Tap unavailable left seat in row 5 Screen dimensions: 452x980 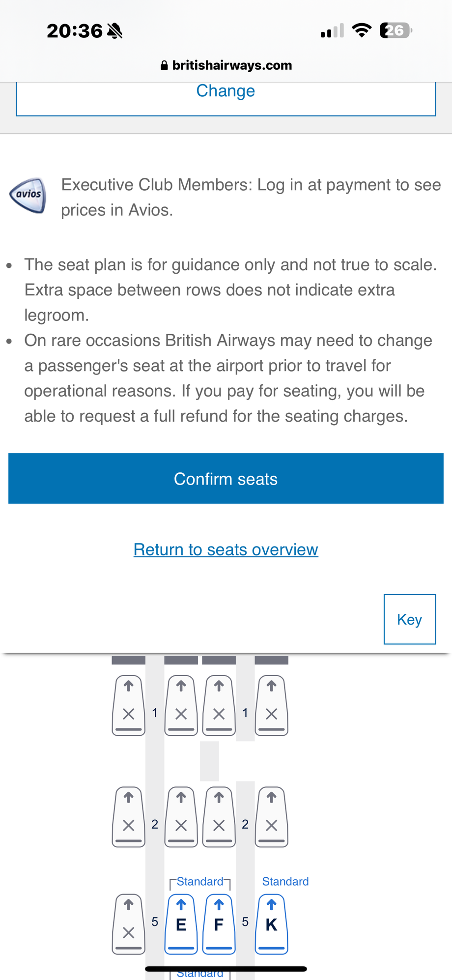129,923
